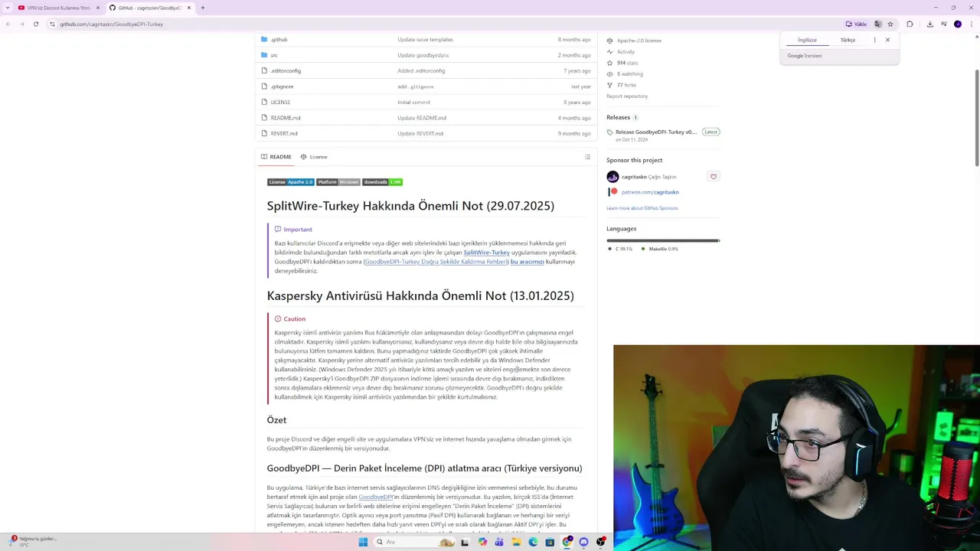Open the REVERT.md file
The height and width of the screenshot is (551, 980).
(x=284, y=133)
